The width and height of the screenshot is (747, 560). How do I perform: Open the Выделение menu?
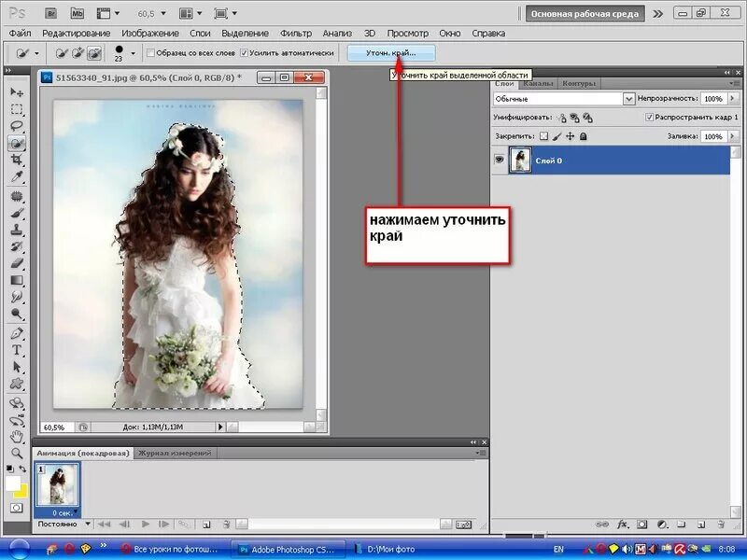point(245,34)
